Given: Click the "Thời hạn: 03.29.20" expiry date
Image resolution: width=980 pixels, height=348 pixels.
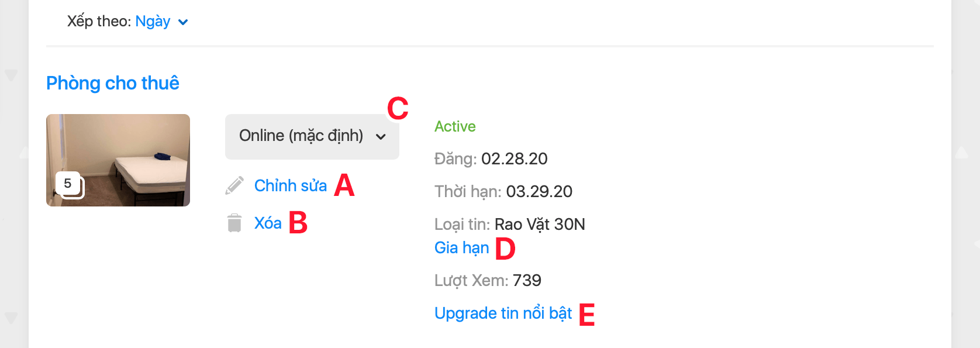Looking at the screenshot, I should (x=503, y=191).
